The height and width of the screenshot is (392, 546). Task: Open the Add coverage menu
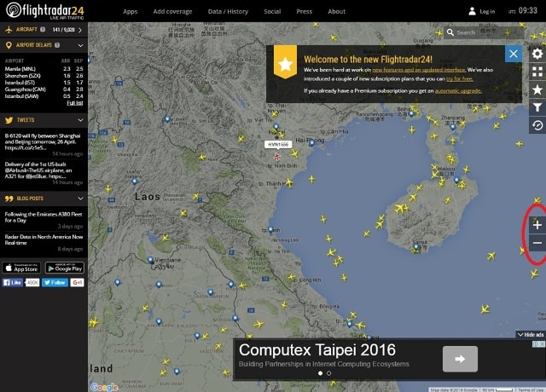[x=172, y=11]
